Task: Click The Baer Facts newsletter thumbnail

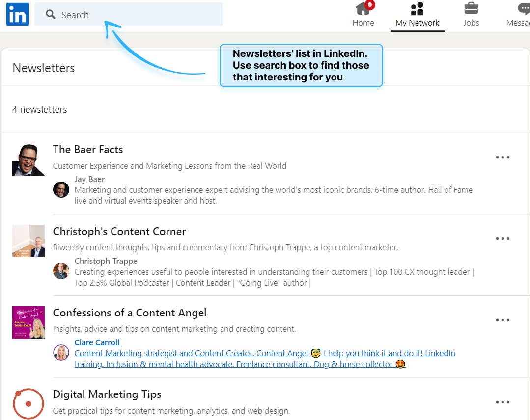Action: (28, 160)
